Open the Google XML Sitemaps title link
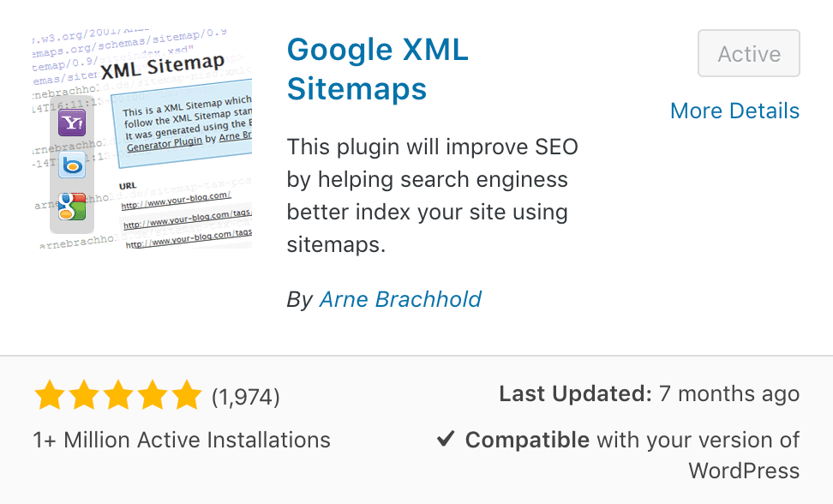 [378, 69]
